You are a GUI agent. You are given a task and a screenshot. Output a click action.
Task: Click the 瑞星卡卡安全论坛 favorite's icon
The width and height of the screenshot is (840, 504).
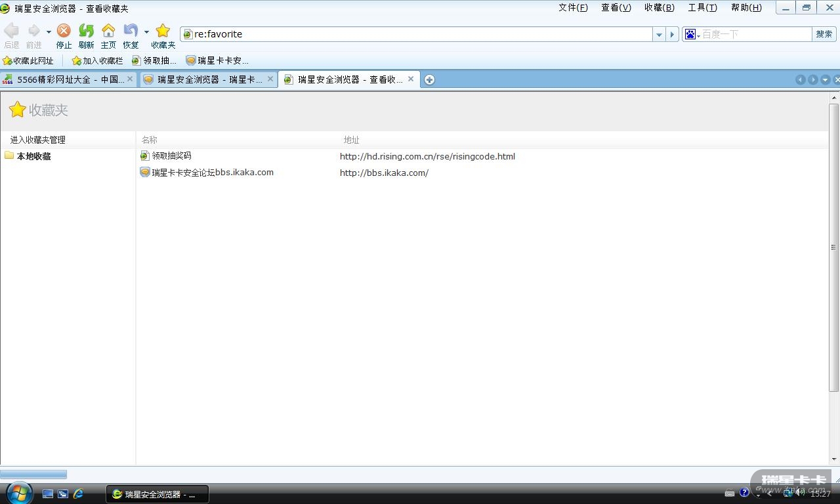click(145, 173)
